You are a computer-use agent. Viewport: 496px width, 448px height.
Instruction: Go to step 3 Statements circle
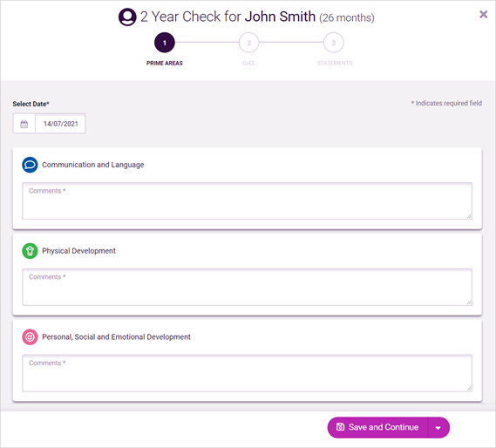click(x=333, y=43)
